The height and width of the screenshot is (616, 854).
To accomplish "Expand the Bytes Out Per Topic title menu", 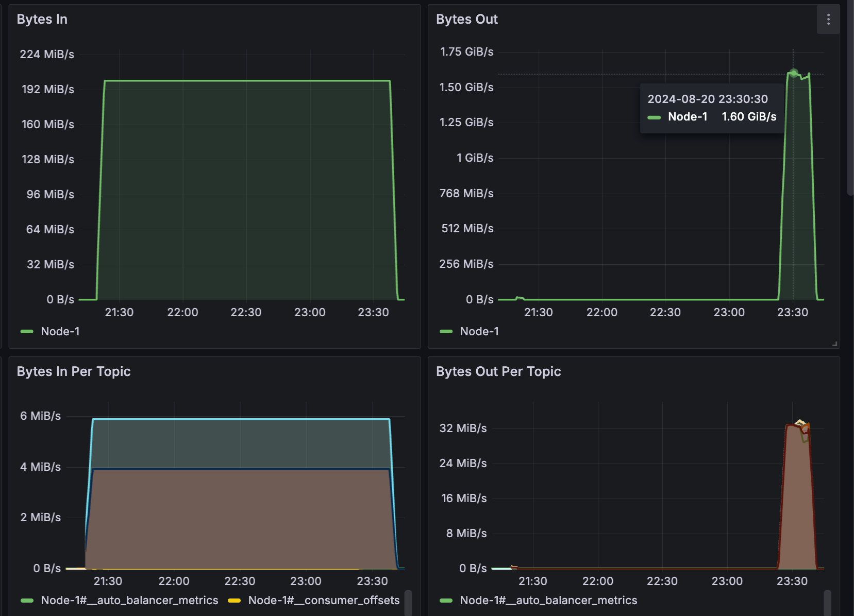I will (498, 372).
